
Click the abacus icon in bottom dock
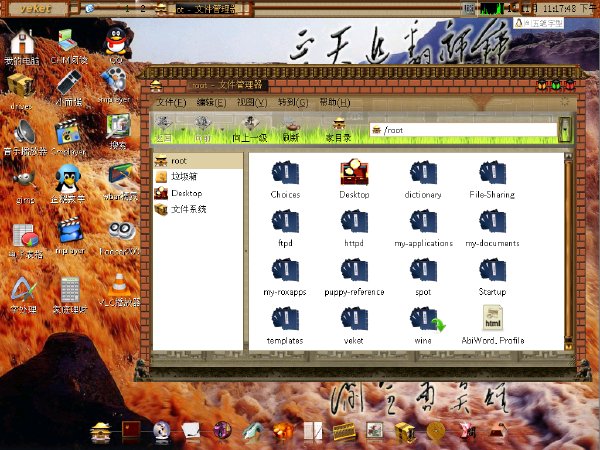pos(344,432)
